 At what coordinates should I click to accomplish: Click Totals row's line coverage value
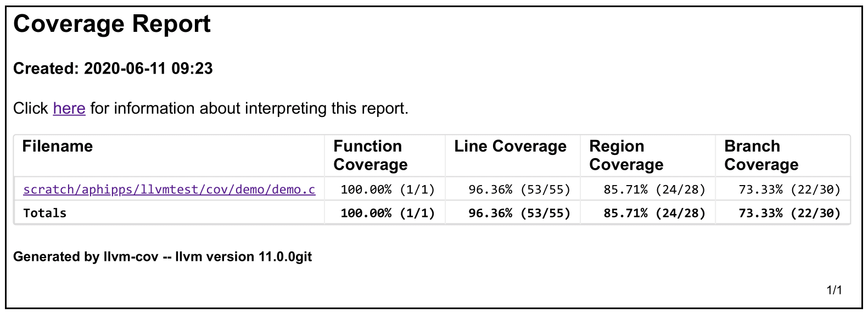tap(519, 213)
